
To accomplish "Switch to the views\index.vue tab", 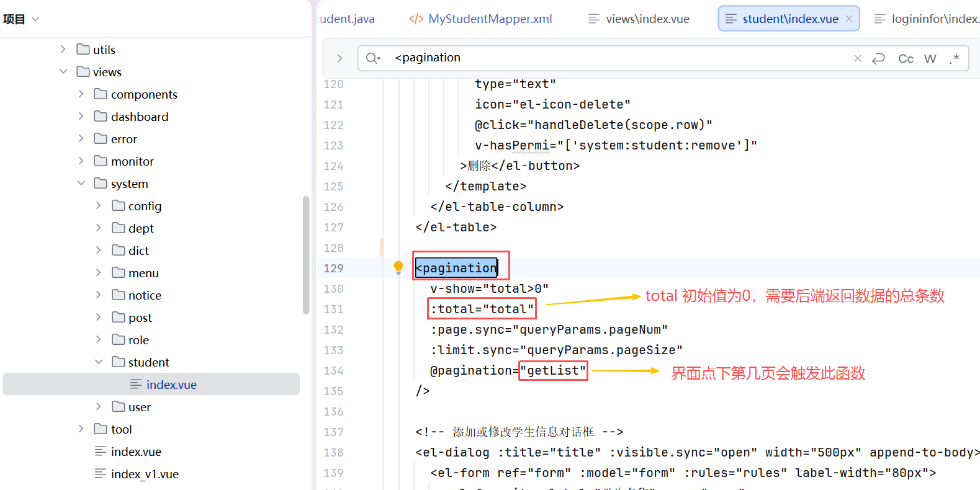I will click(639, 19).
